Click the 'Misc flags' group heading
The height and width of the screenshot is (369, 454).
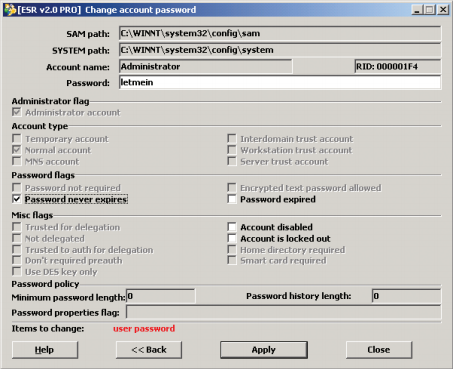[x=32, y=215]
